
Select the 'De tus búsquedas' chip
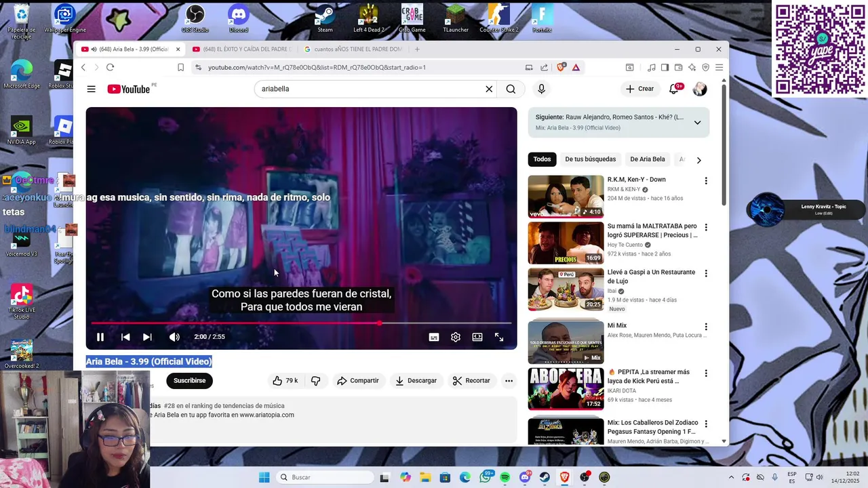(591, 159)
